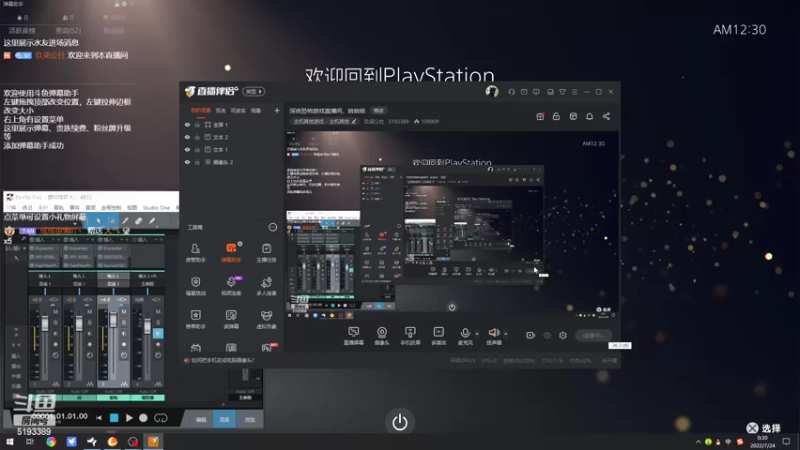
Task: Click the record video icon beside the settings gear
Action: 531,335
